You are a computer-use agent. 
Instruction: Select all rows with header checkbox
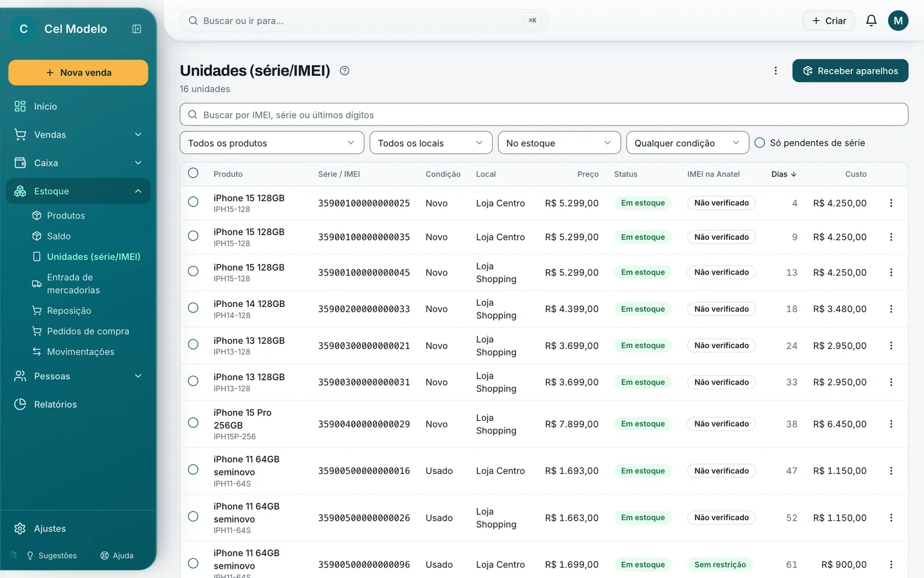pos(193,173)
